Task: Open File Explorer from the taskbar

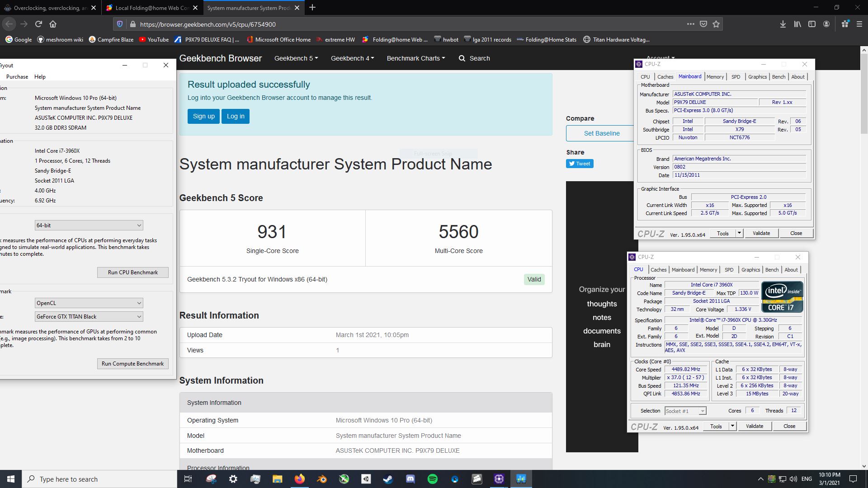Action: [277, 479]
